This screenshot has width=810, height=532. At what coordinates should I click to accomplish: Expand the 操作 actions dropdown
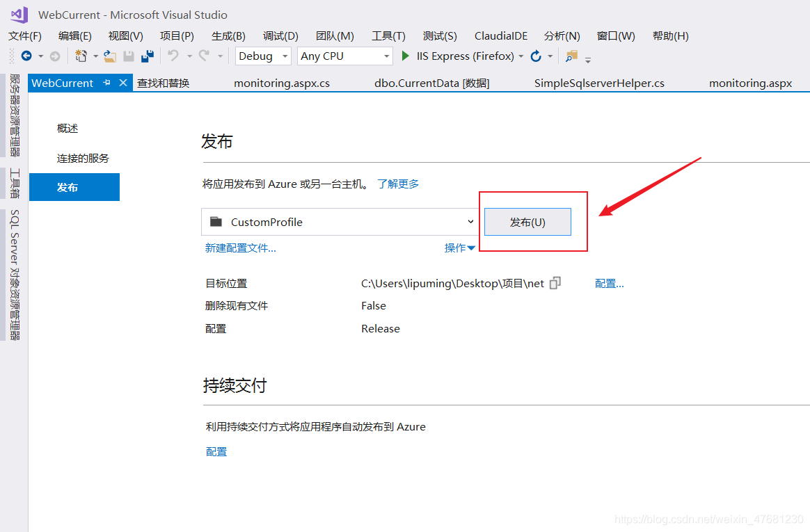pyautogui.click(x=459, y=248)
